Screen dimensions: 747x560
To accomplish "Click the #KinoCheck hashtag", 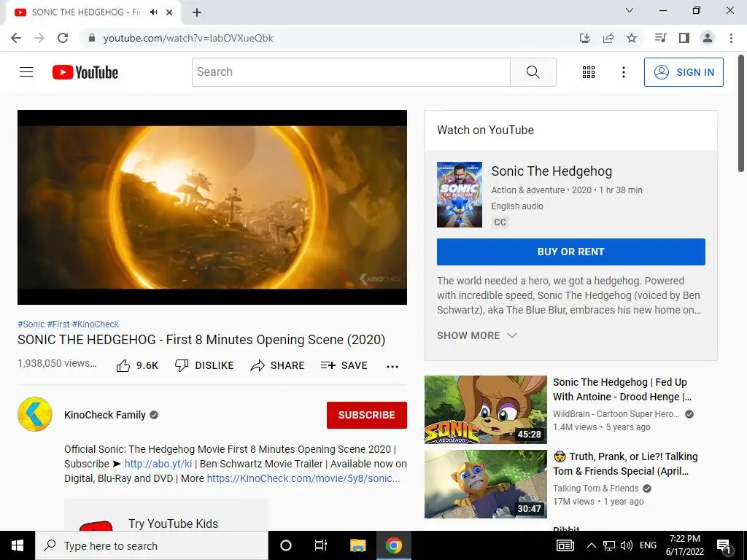I will pyautogui.click(x=96, y=324).
